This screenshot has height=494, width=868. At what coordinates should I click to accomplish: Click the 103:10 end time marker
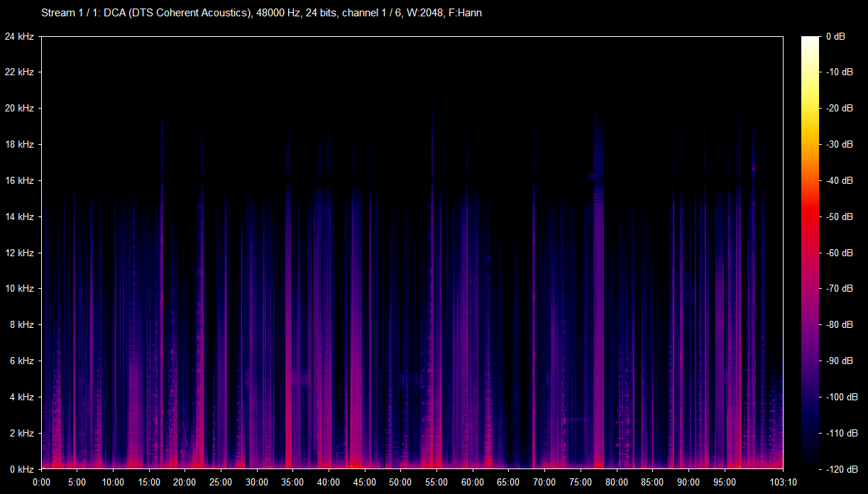point(782,481)
